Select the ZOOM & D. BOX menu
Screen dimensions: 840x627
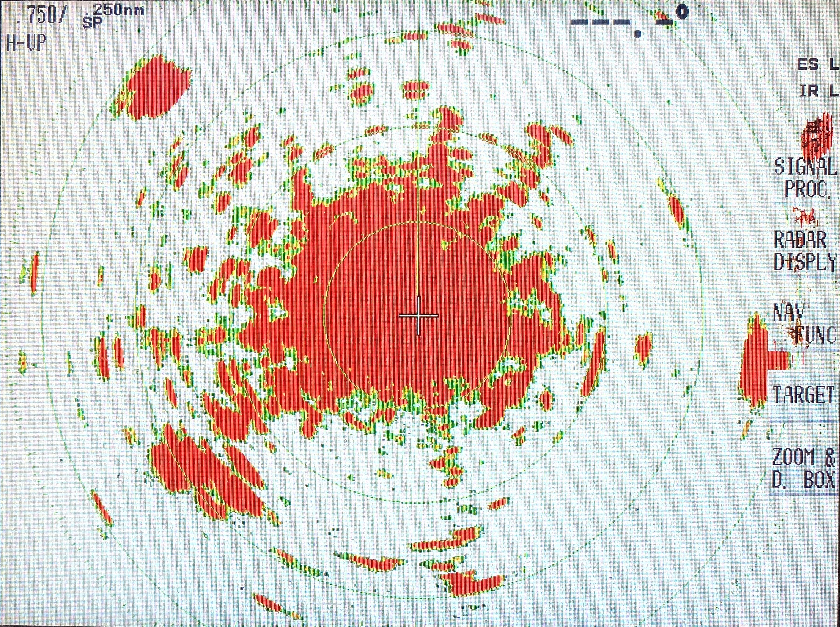[x=804, y=468]
